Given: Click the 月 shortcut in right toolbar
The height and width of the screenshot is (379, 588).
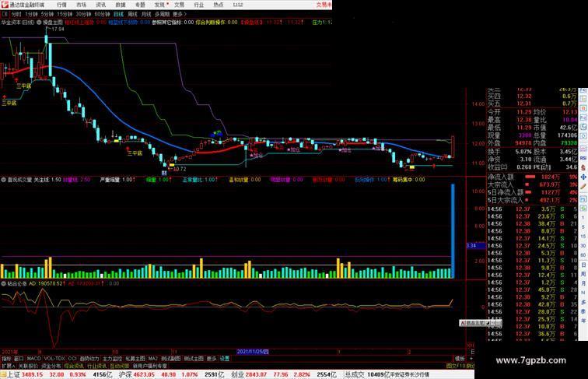Looking at the screenshot, I should point(583,284).
